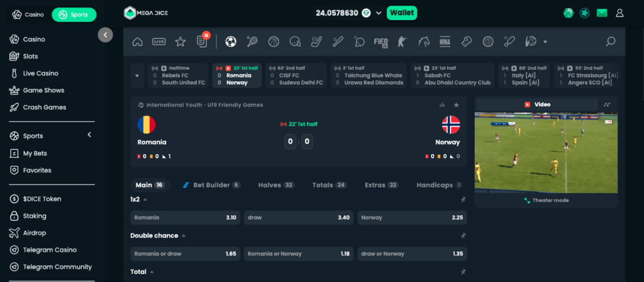The image size is (644, 282).
Task: Expand more sports dropdown arrow
Action: [545, 42]
